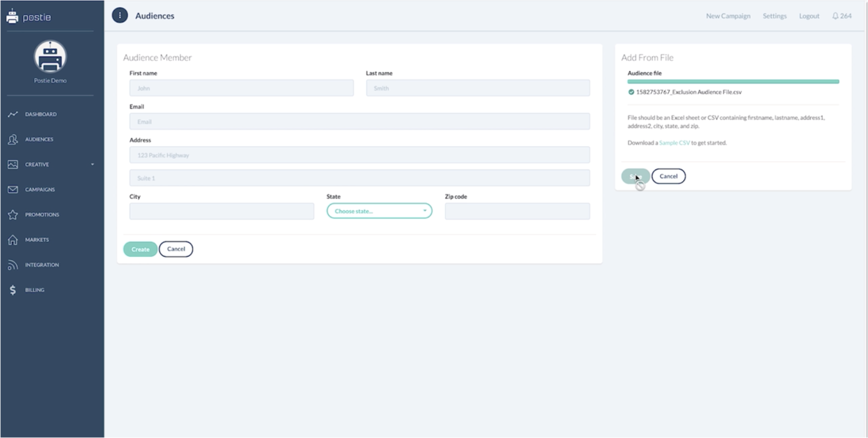Image resolution: width=868 pixels, height=438 pixels.
Task: Click the Dashboard chart icon in sidebar
Action: click(13, 114)
